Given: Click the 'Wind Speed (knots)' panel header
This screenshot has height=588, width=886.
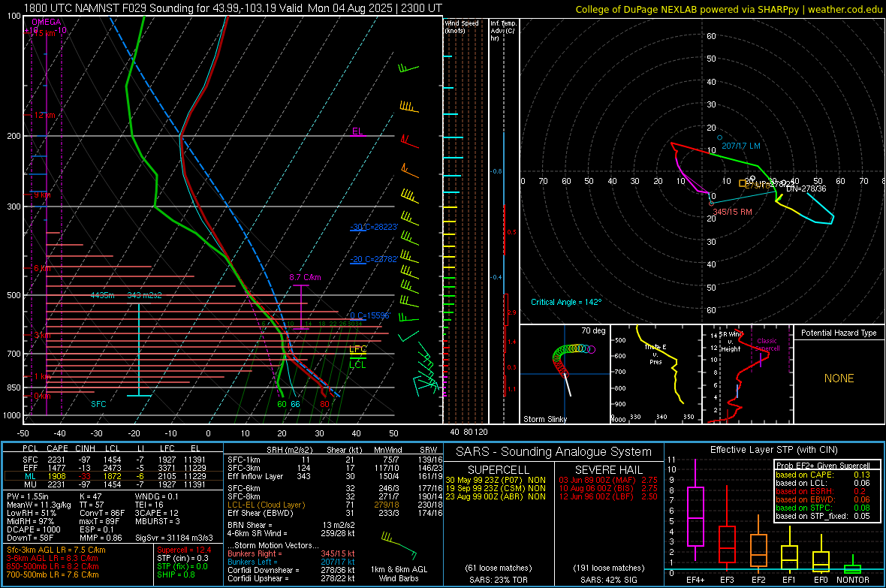Looking at the screenshot, I should pyautogui.click(x=462, y=26).
